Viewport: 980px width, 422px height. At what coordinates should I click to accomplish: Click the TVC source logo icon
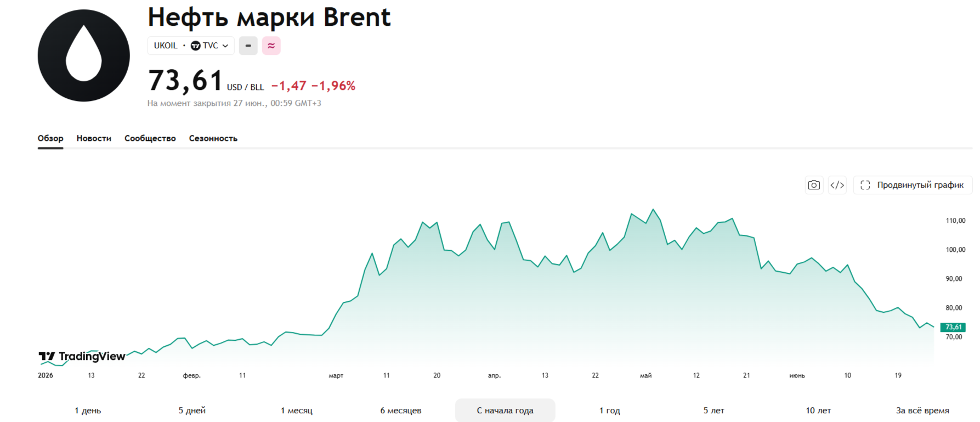(x=195, y=46)
